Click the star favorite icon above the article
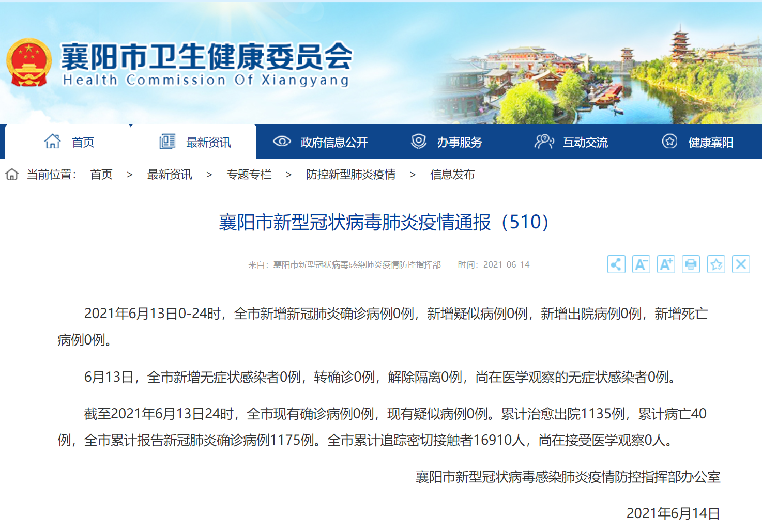This screenshot has width=762, height=532. [x=716, y=264]
